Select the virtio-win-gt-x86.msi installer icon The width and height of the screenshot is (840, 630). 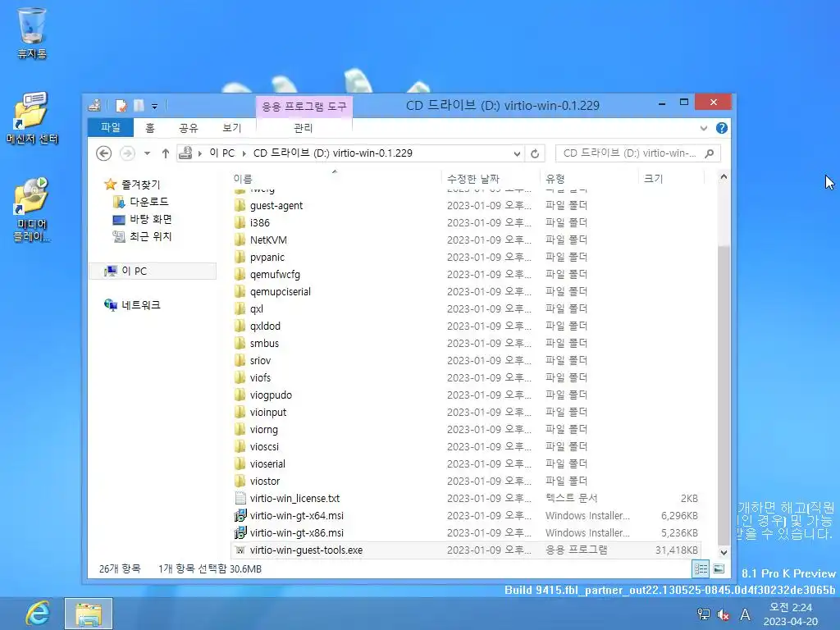pyautogui.click(x=240, y=533)
